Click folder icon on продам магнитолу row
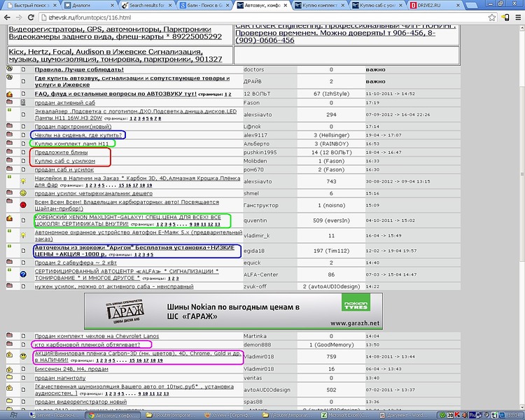Screen dimensions: 525x420 coord(9,377)
